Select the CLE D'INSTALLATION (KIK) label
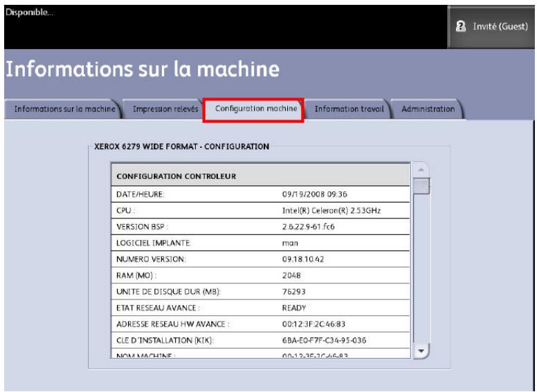537x392 pixels. click(165, 340)
